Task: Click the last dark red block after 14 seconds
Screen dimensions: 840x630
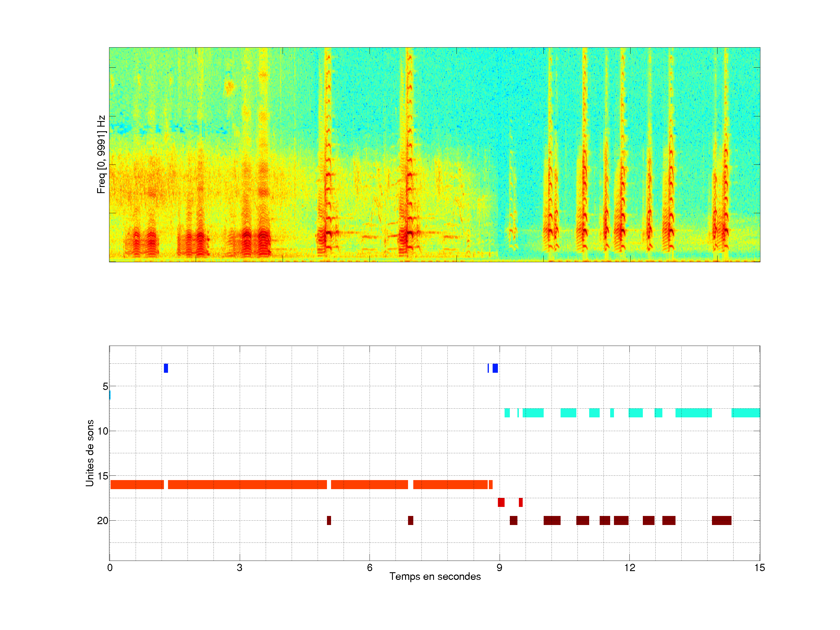Action: [722, 521]
